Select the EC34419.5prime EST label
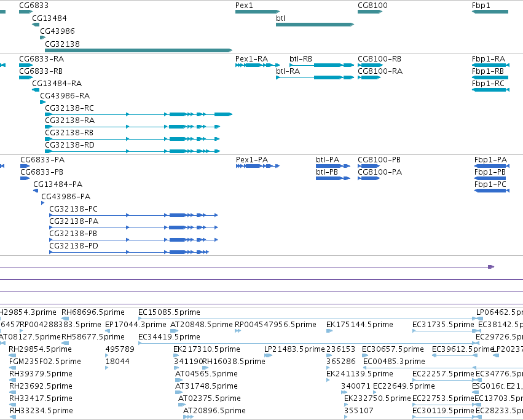Image resolution: width=523 pixels, height=420 pixels. tap(169, 337)
